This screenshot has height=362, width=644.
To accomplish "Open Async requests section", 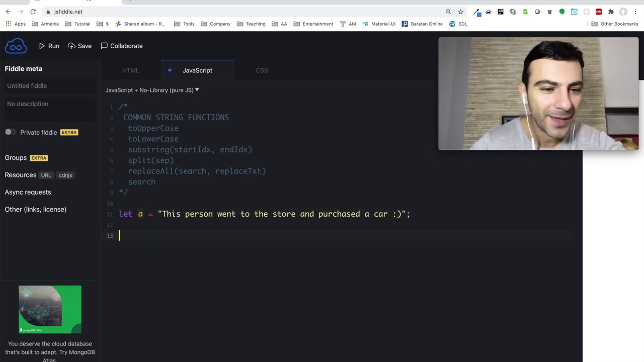I will [x=28, y=192].
